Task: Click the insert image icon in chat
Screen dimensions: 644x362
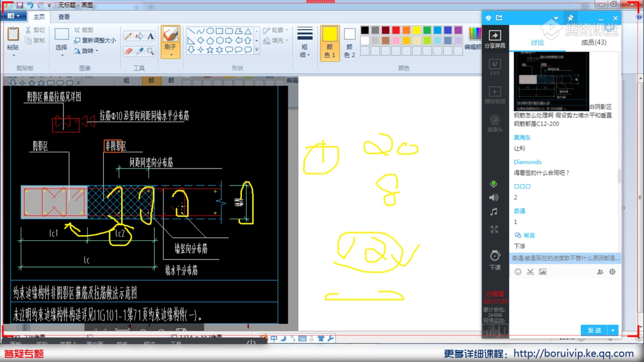Action: pos(542,272)
